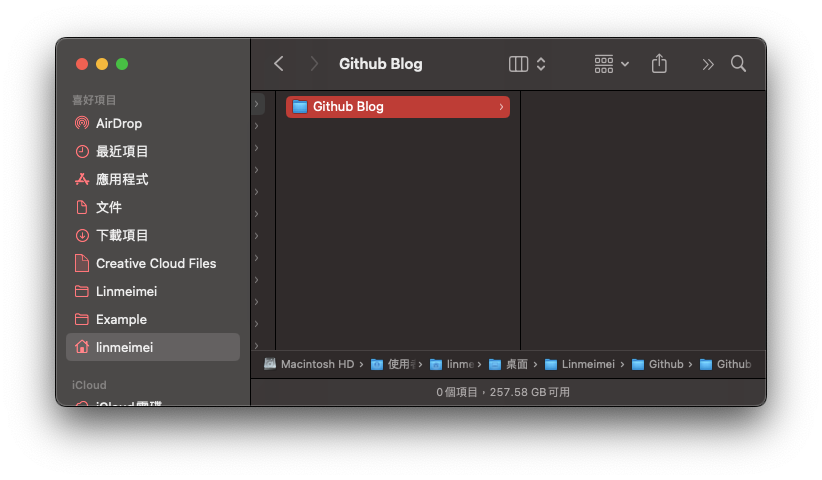
Task: Click the status bar text 257.58 GB 可用
Action: click(529, 392)
